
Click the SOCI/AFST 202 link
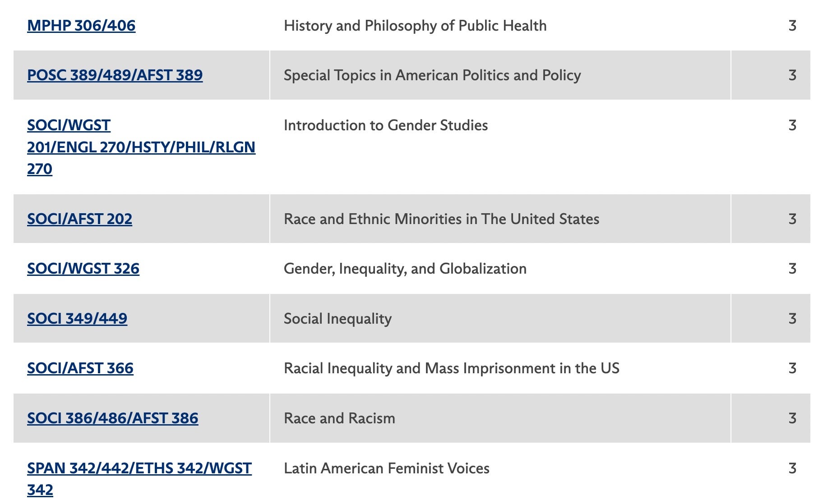click(79, 219)
